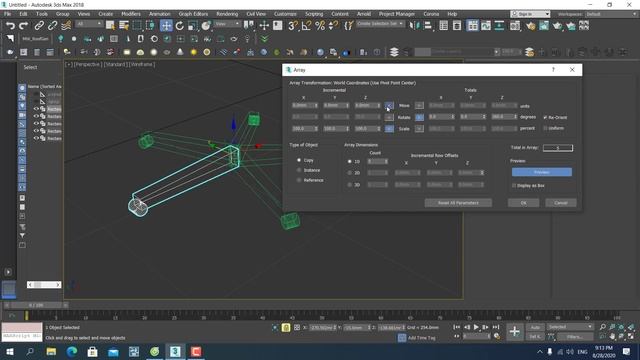Open the Animation menu
This screenshot has height=360, width=640.
[160, 14]
